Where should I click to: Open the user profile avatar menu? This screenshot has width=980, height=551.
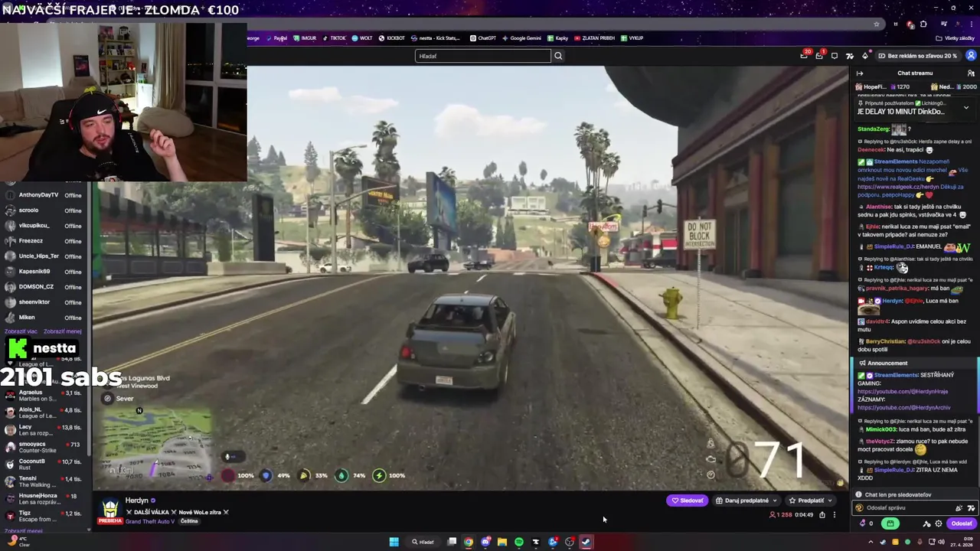pos(971,56)
